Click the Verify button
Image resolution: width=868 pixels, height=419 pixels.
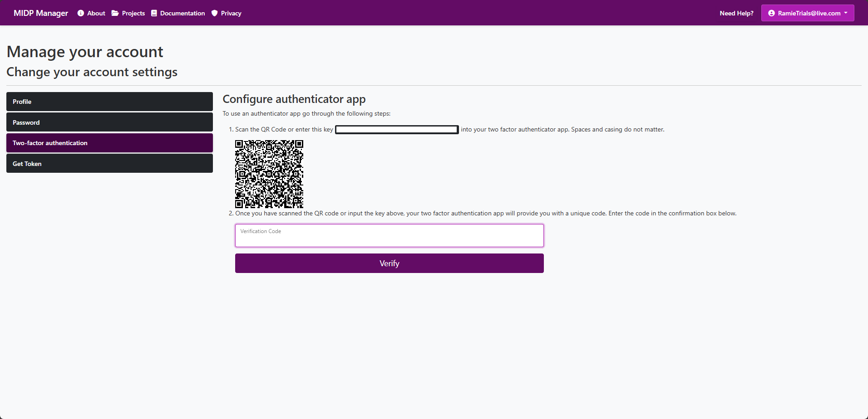(390, 263)
